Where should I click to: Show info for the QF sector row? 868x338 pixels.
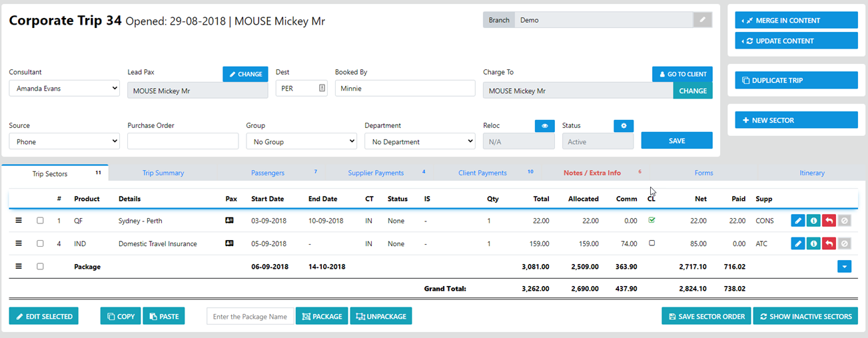[x=813, y=221]
